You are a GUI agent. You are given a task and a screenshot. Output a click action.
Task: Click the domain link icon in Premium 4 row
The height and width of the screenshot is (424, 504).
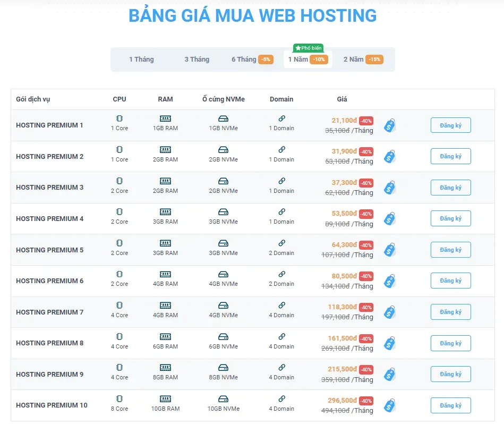pos(281,212)
